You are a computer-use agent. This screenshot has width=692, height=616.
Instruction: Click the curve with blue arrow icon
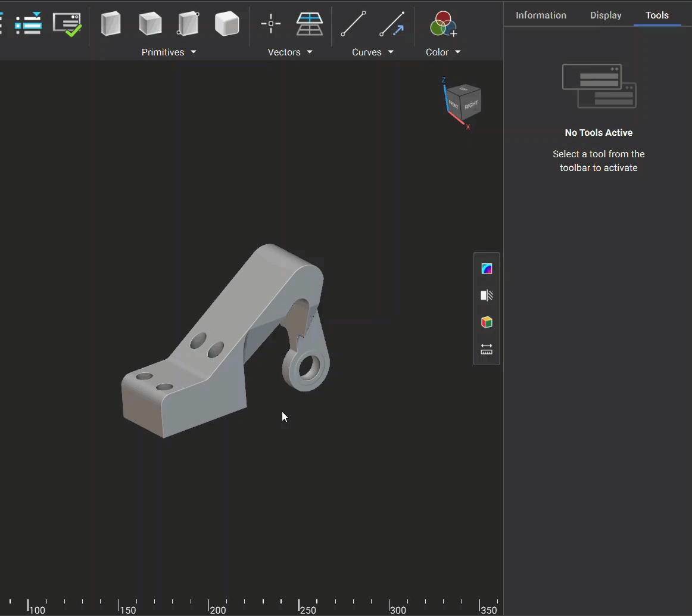point(392,24)
